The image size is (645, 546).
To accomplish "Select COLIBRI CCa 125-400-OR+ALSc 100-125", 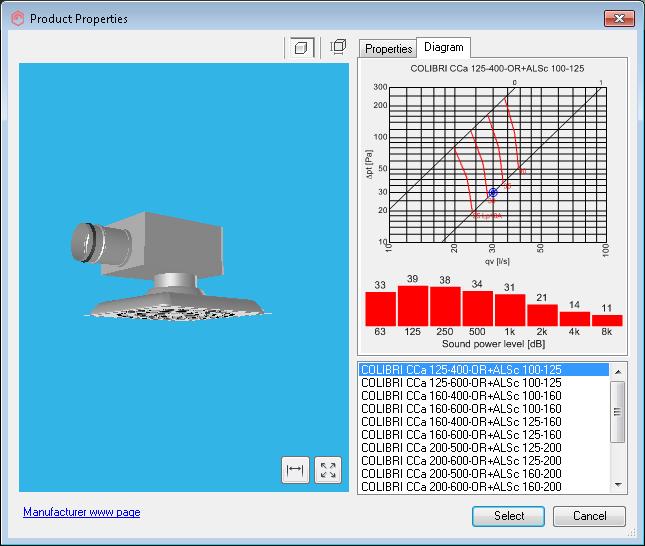I will 484,369.
